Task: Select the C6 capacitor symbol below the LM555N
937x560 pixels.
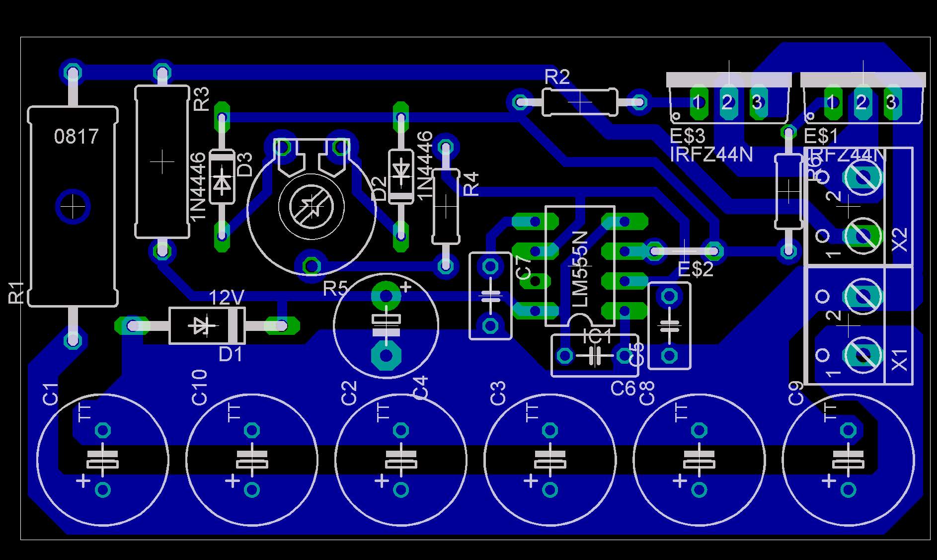Action: [x=594, y=355]
